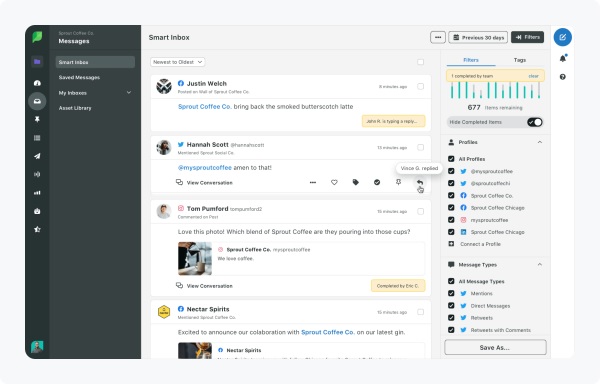Click the three-dots button beside Previous 30 days
This screenshot has width=606, height=384.
click(437, 37)
